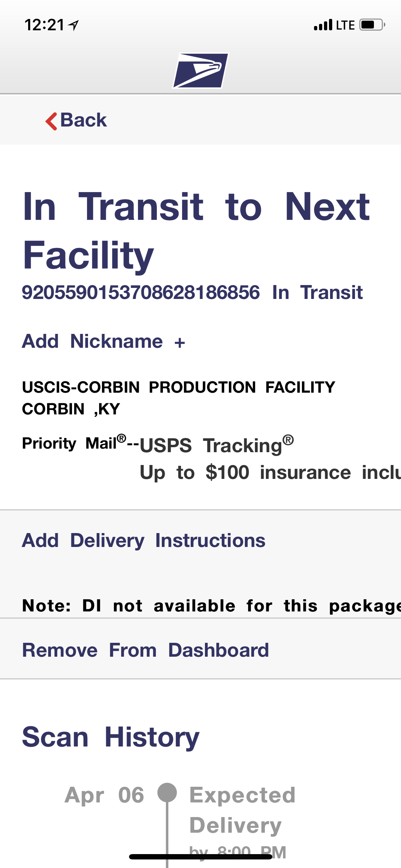The height and width of the screenshot is (868, 401).
Task: Go back using the Back button
Action: (x=76, y=120)
